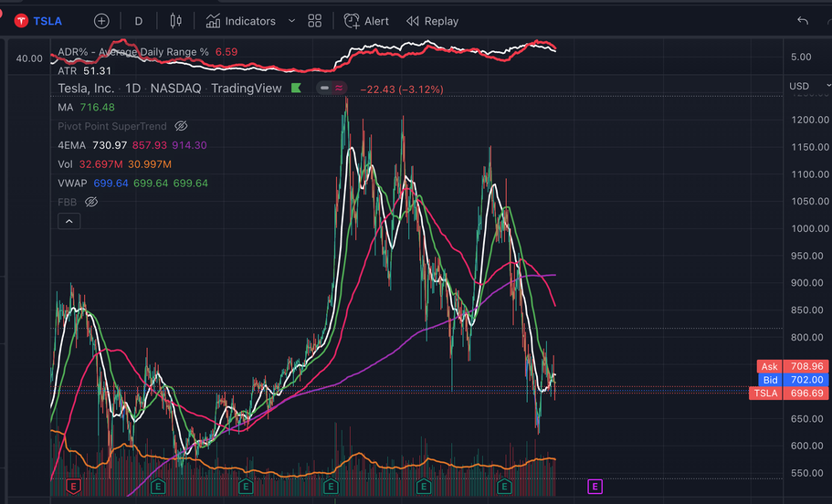832x504 pixels.
Task: Click the FBB legend name
Action: pyautogui.click(x=67, y=202)
